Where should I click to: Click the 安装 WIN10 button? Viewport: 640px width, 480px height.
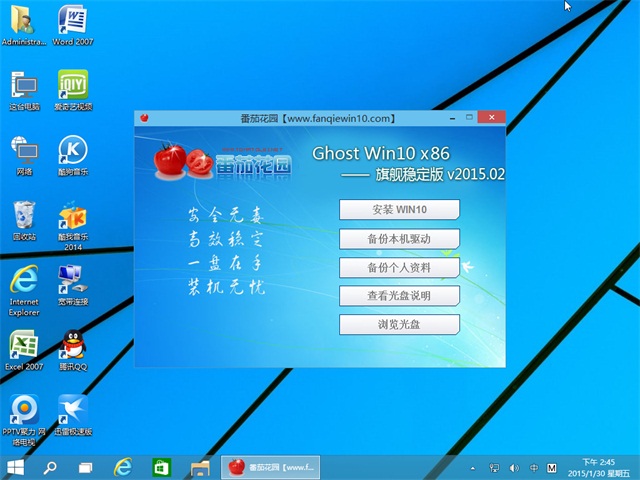pos(399,210)
